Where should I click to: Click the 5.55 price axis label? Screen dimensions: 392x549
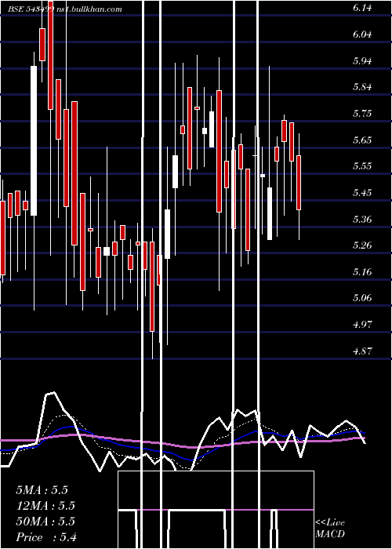coord(362,166)
